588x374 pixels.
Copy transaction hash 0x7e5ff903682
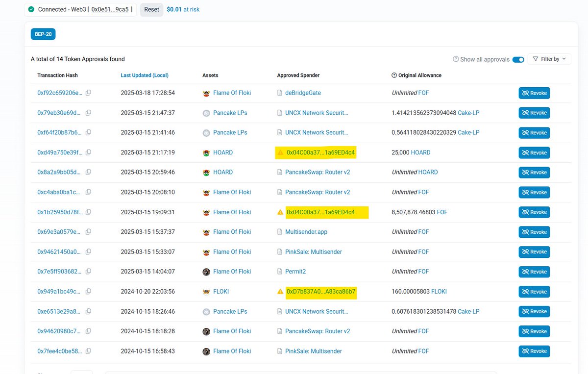click(89, 272)
